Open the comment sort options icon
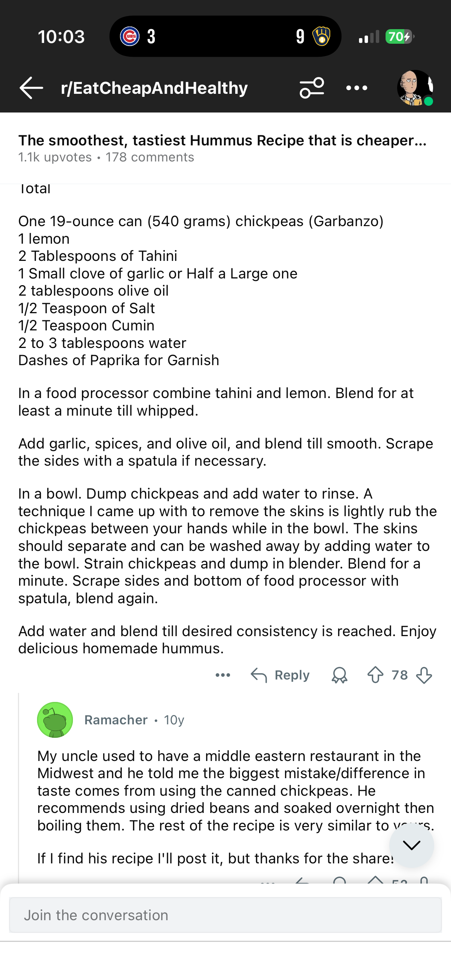 pos(312,87)
